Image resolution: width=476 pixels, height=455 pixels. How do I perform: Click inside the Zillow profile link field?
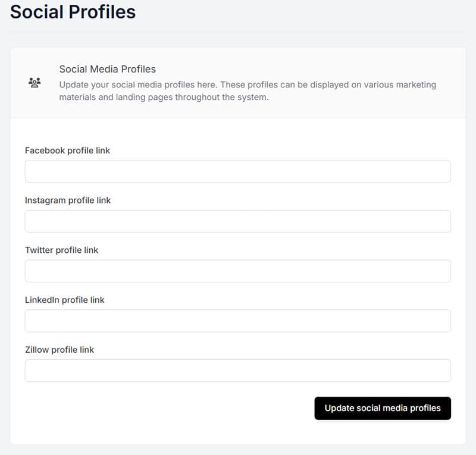tap(238, 370)
